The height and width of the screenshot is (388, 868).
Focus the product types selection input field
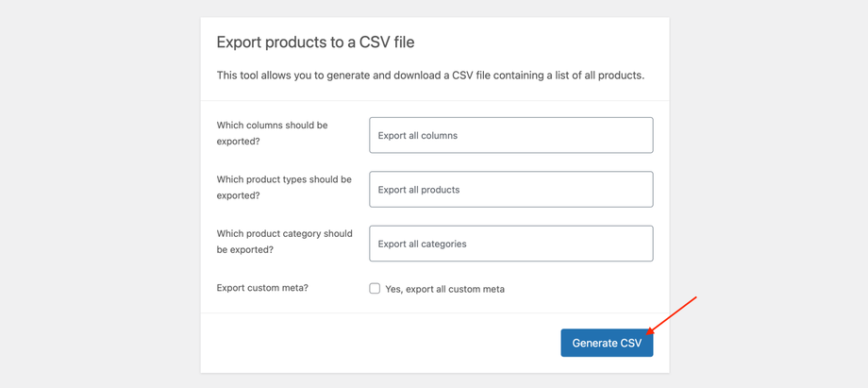(x=566, y=189)
